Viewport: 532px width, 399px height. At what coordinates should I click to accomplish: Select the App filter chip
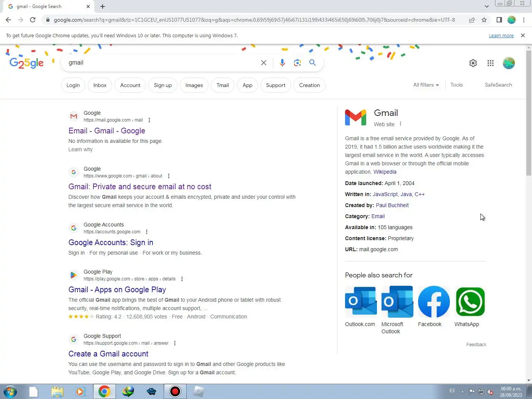click(247, 85)
